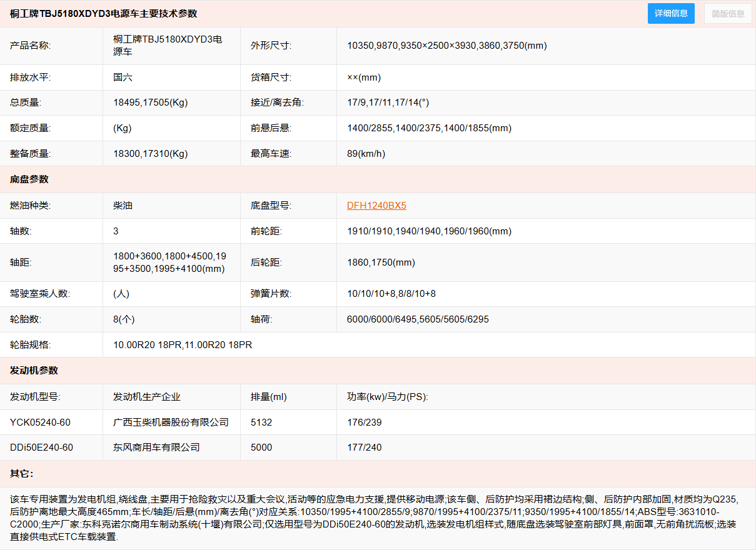This screenshot has width=756, height=550.
Task: Click the max speed value 89(km/h)
Action: click(366, 154)
